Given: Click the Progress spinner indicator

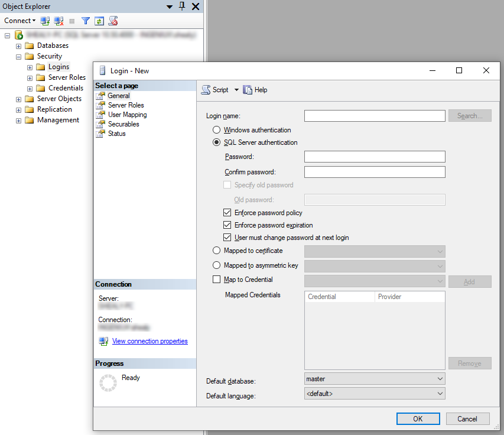Looking at the screenshot, I should tap(108, 383).
